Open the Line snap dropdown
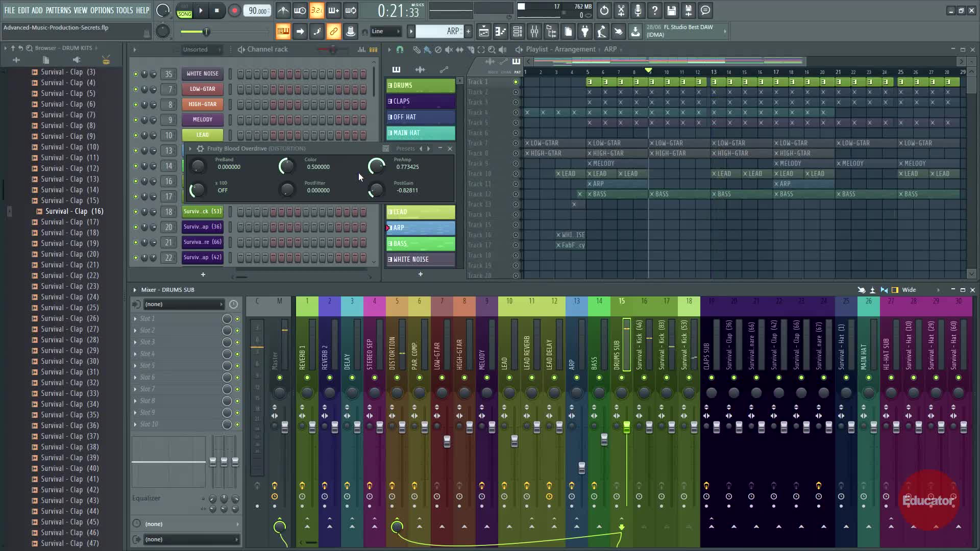Viewport: 980px width, 551px height. [x=385, y=32]
